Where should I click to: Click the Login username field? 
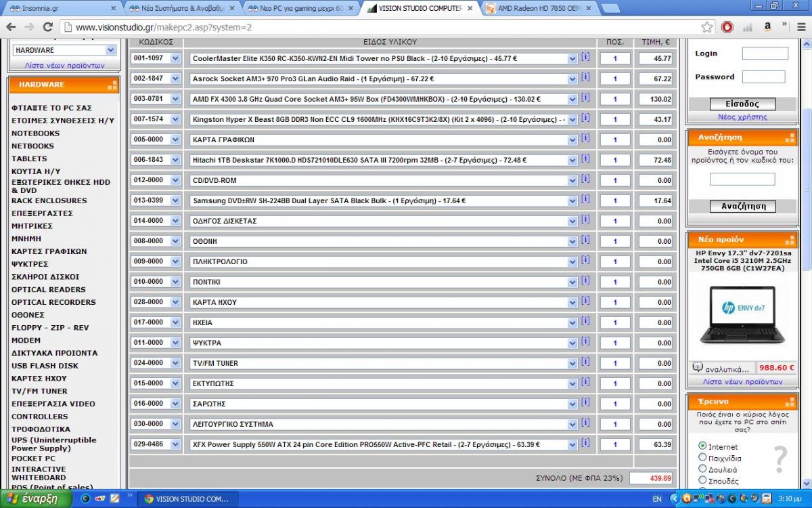(x=765, y=54)
